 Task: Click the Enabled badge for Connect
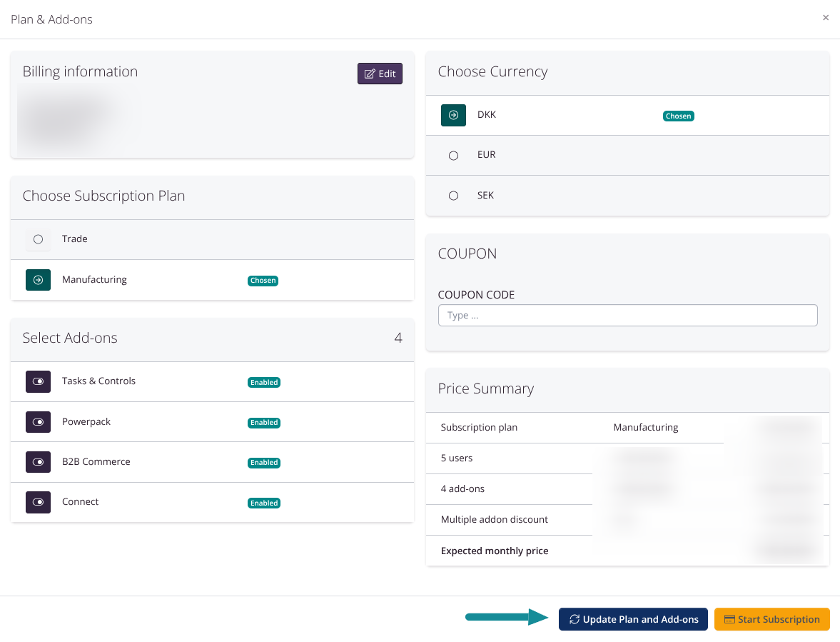pyautogui.click(x=263, y=503)
